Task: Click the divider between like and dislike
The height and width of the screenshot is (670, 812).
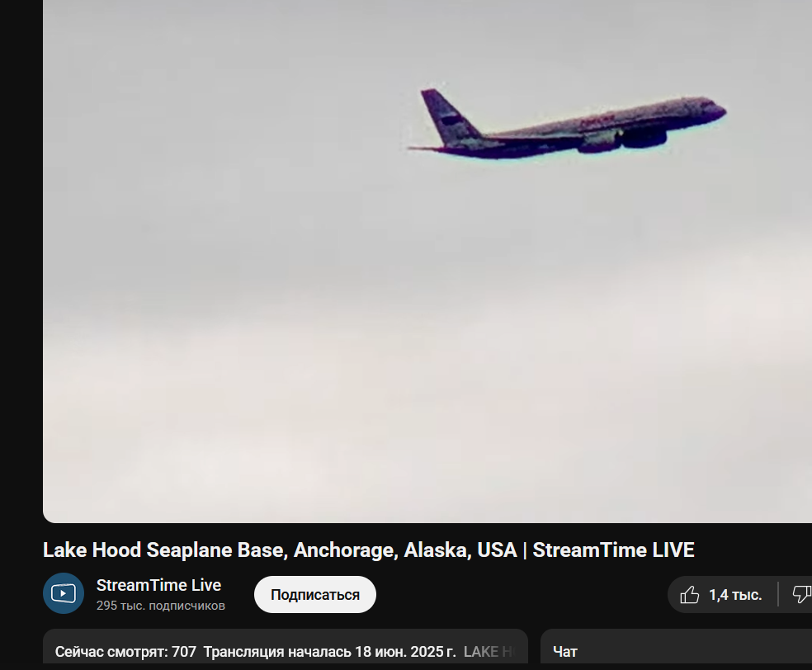Action: pyautogui.click(x=778, y=594)
